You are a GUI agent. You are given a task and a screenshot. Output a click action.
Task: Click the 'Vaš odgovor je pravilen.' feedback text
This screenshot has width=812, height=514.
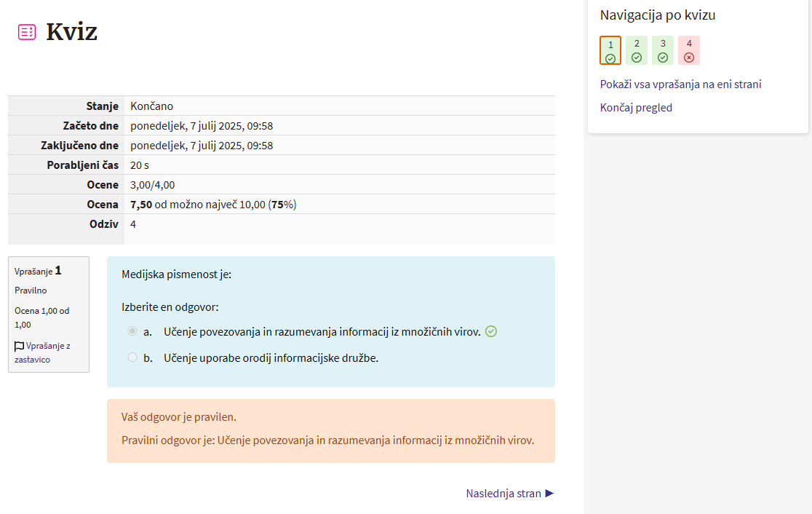(178, 417)
